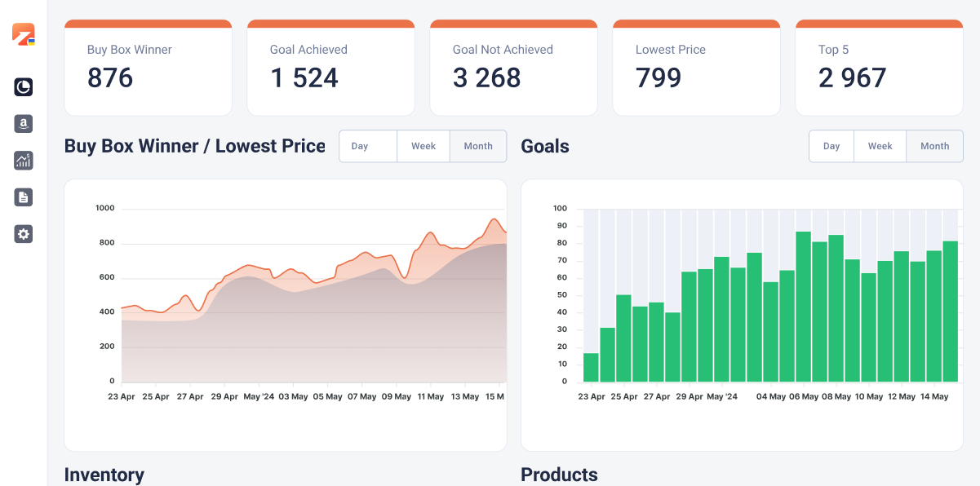The image size is (980, 486).
Task: Open the Goal Not Achieved card
Action: [x=513, y=67]
